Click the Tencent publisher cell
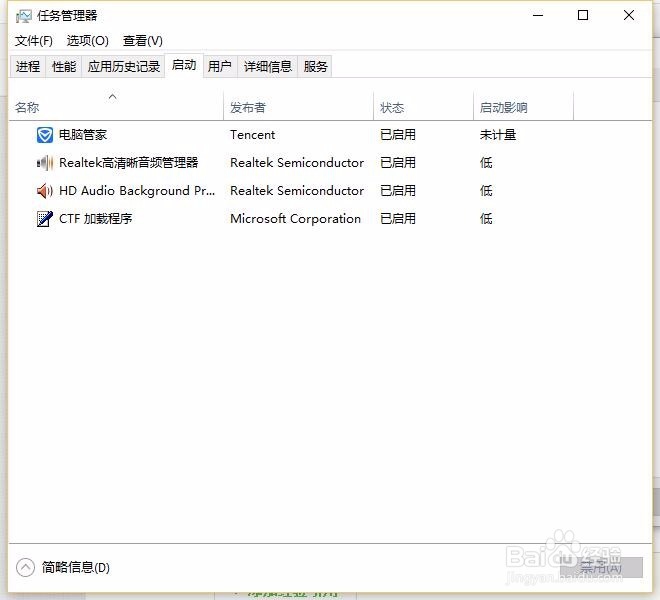 tap(253, 135)
